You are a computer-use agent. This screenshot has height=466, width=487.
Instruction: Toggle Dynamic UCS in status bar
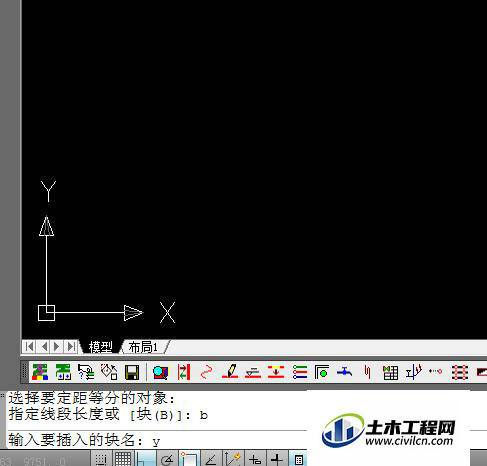[x=233, y=459]
